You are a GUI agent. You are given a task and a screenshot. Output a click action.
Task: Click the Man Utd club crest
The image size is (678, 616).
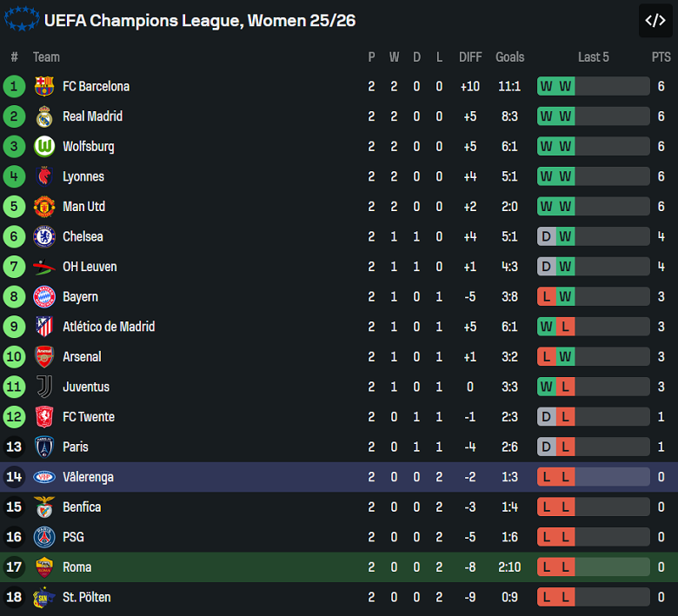[44, 207]
